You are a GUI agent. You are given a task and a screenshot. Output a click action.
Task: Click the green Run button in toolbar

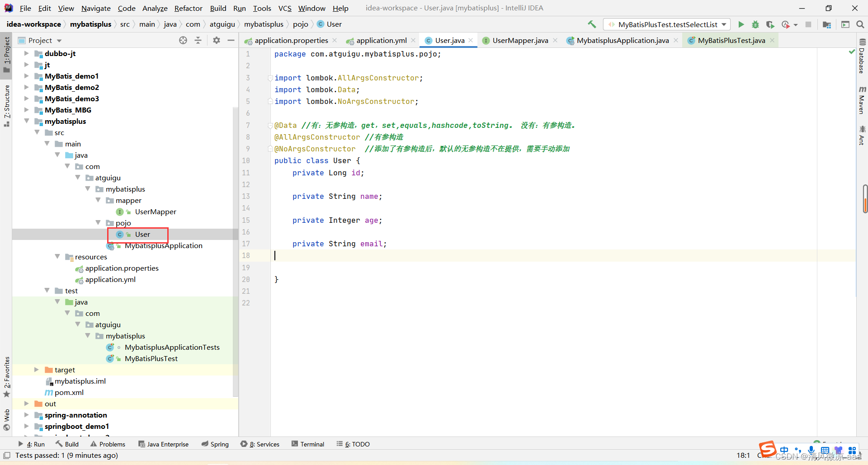pos(741,24)
